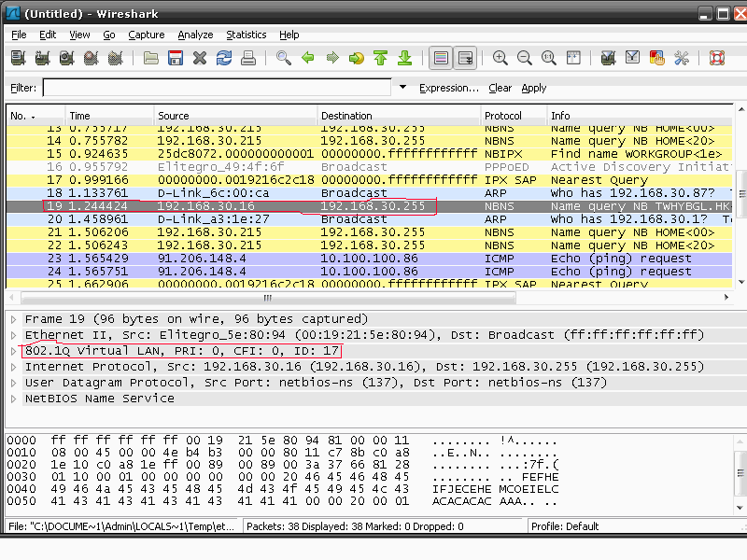Clear the display filter
The height and width of the screenshot is (560, 747).
click(500, 88)
